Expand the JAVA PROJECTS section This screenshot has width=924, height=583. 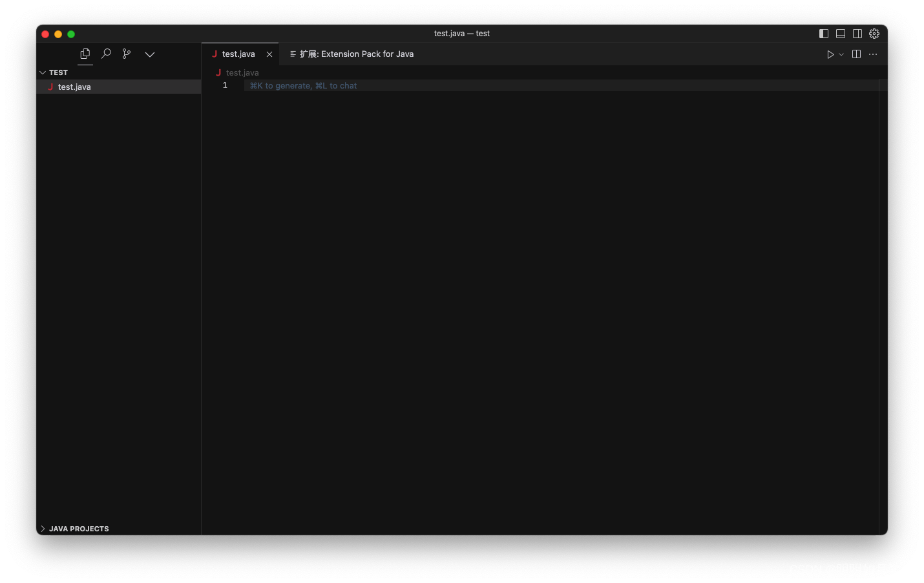118,529
